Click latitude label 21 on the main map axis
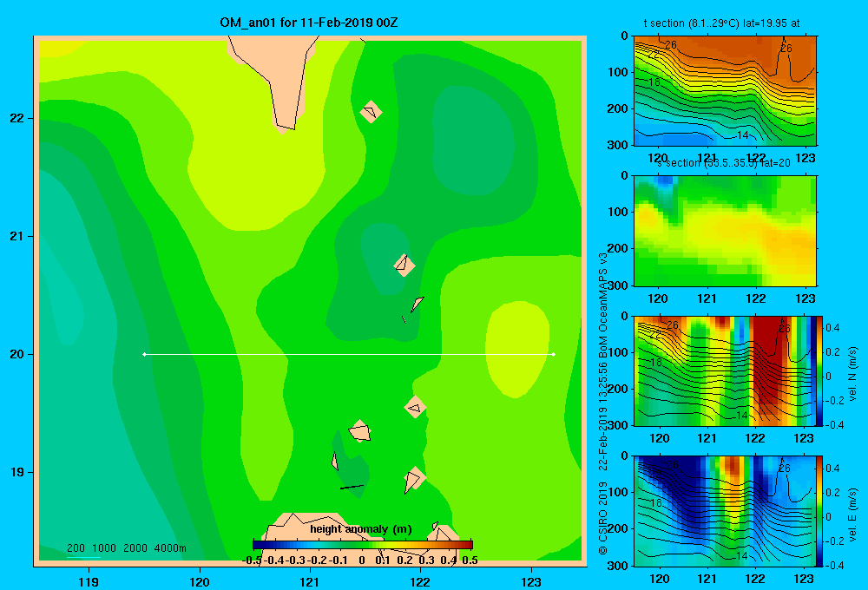 point(17,236)
